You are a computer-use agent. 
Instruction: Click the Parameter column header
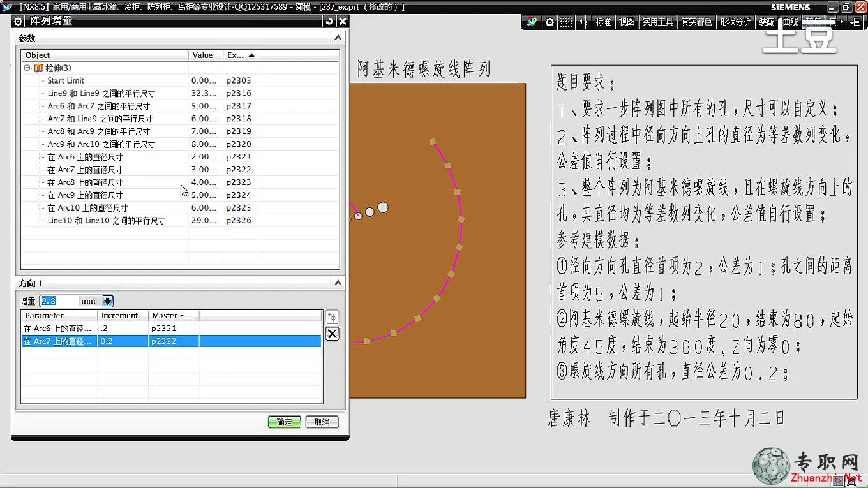coord(59,316)
